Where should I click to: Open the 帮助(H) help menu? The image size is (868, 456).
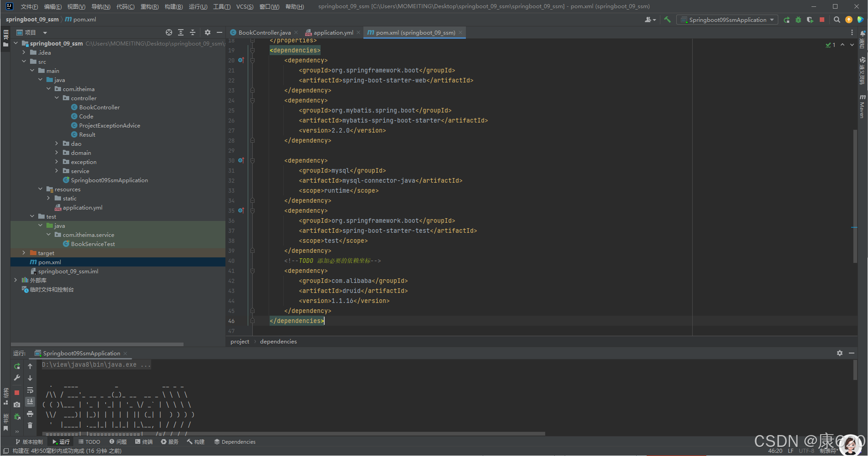click(x=295, y=6)
